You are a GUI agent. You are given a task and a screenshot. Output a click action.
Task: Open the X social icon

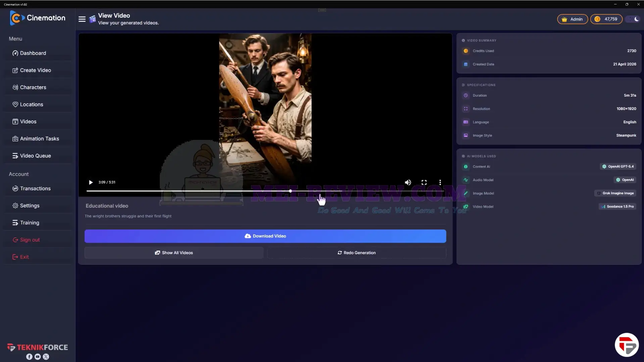tap(46, 357)
